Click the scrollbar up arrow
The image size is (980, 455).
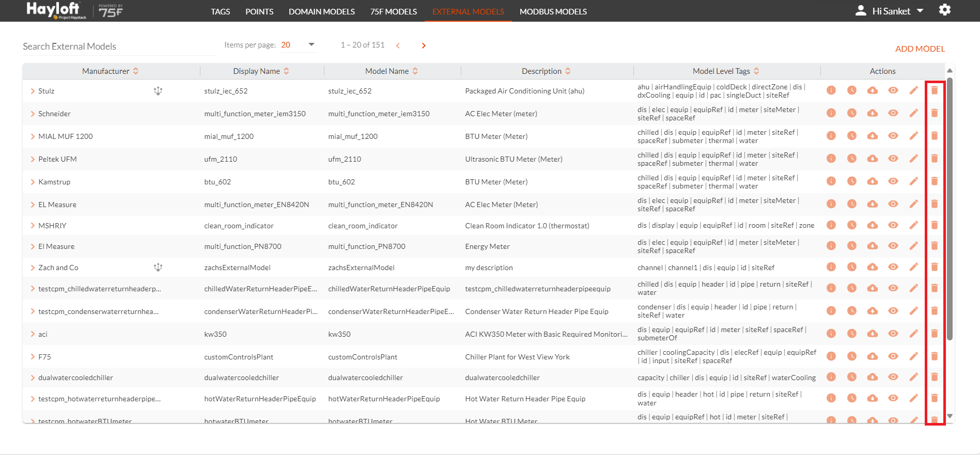point(950,70)
